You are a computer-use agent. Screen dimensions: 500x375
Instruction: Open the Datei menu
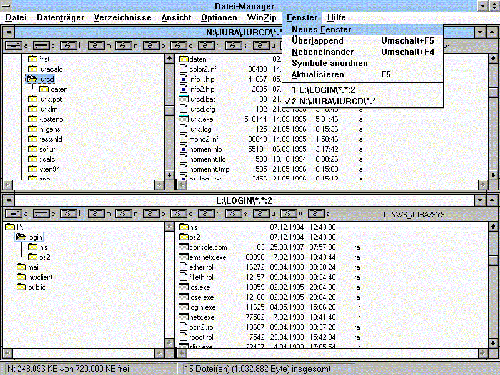[16, 17]
